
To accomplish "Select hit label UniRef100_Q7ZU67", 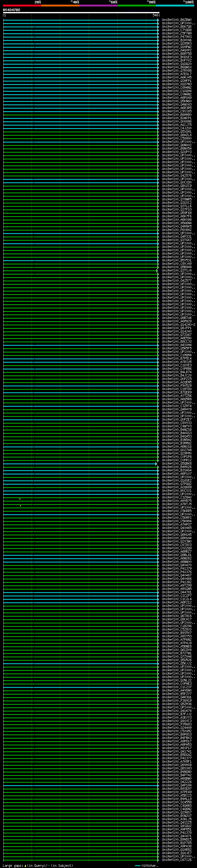I will tap(177, 335).
